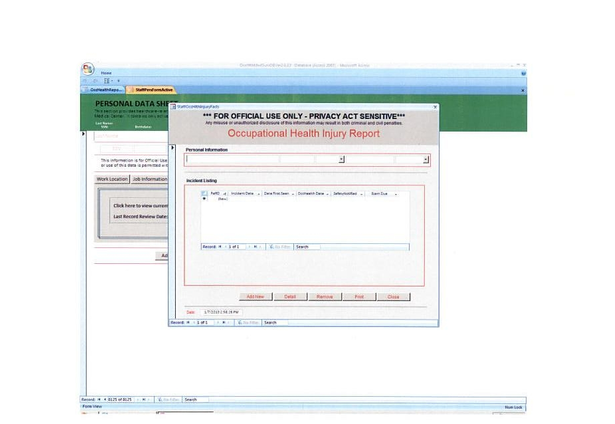Screen dimensions: 615x424
Task: Click the Print button
Action: coord(359,297)
